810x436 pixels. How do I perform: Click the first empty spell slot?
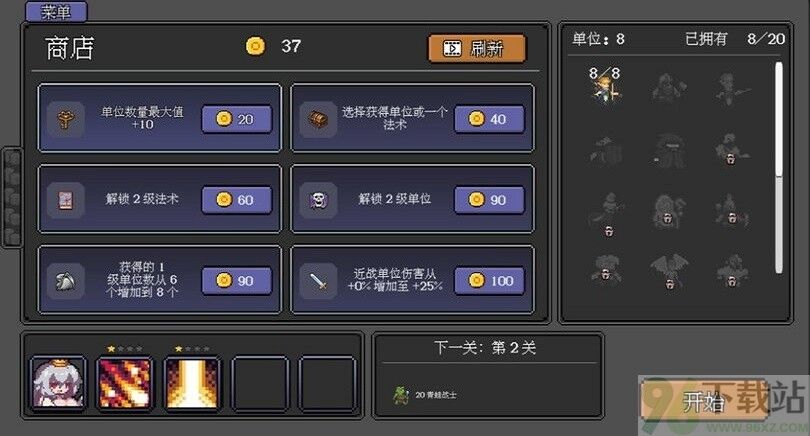coord(259,384)
